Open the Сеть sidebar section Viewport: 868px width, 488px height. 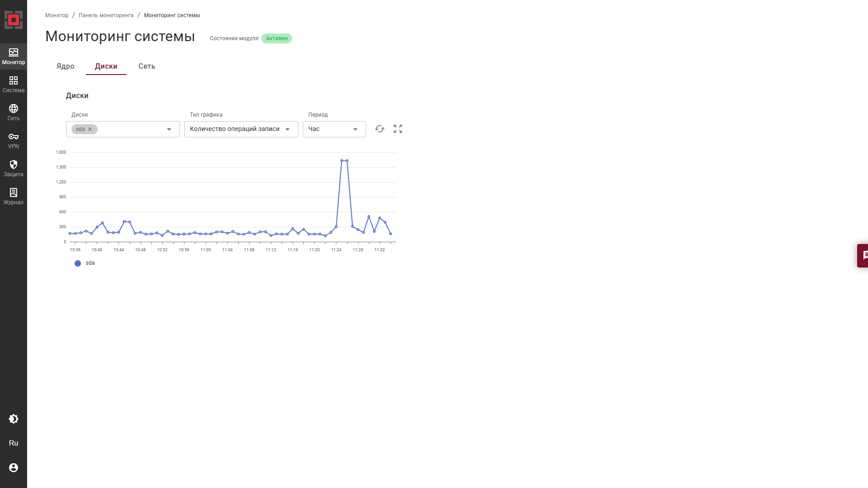point(14,113)
